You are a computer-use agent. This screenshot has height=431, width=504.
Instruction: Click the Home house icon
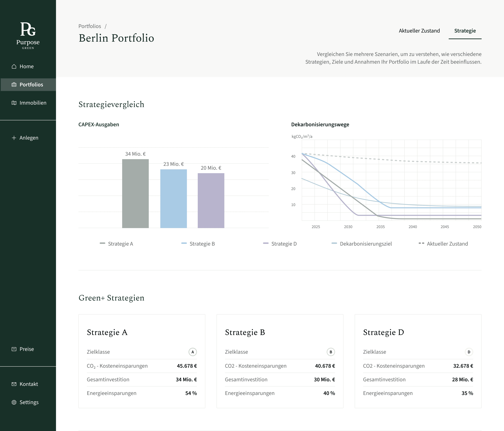click(x=14, y=66)
